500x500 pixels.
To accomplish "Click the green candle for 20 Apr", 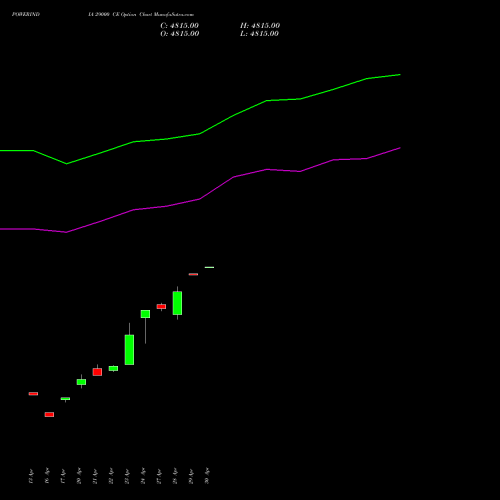I will (81, 382).
